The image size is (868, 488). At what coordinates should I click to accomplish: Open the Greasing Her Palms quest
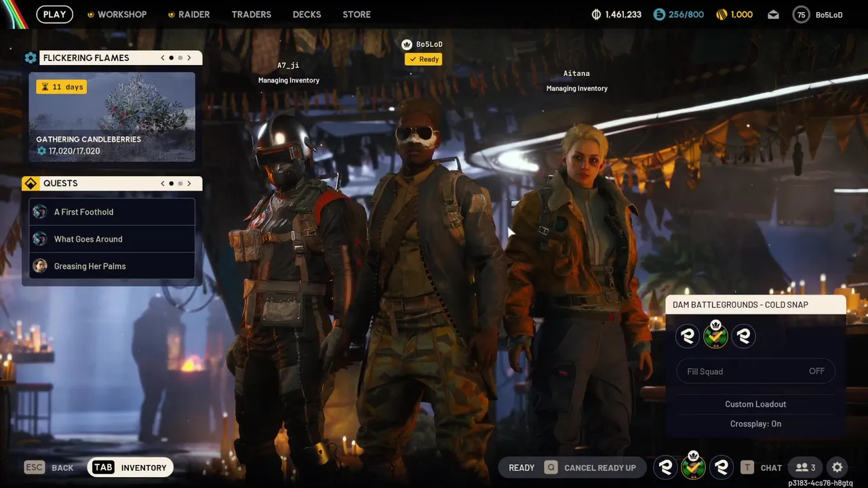pyautogui.click(x=112, y=266)
